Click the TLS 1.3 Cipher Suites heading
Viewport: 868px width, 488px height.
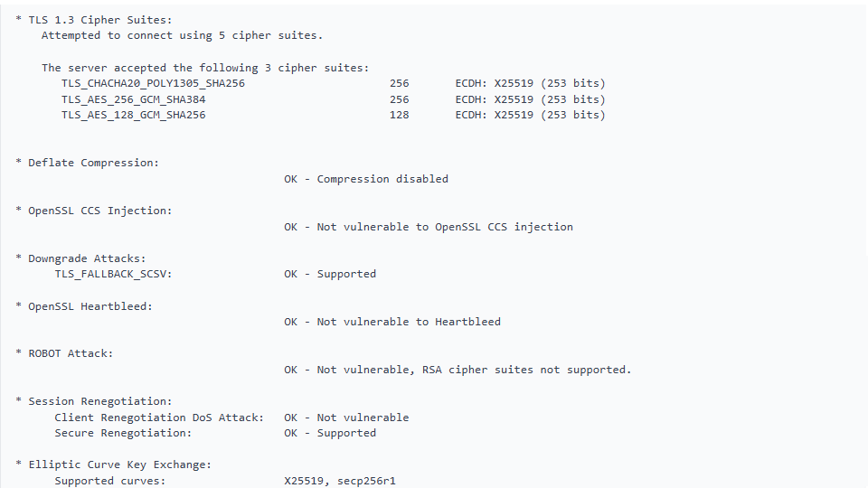point(99,19)
